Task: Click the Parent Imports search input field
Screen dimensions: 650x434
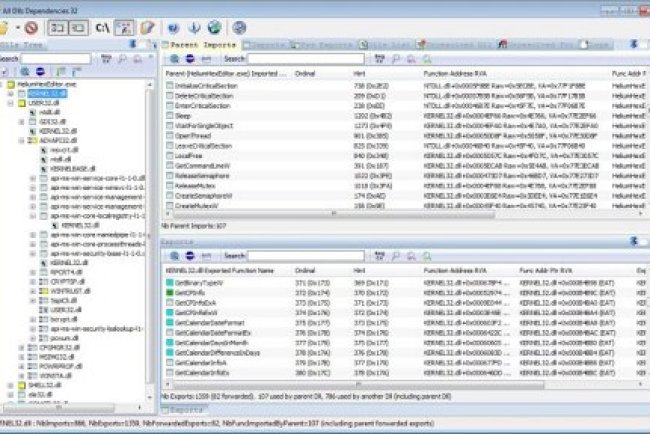Action: click(306, 59)
